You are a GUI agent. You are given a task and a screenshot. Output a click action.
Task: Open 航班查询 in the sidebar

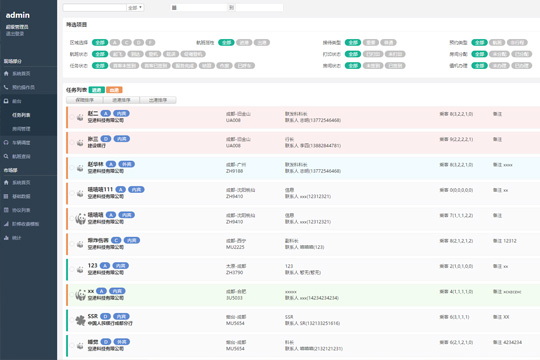[x=21, y=156]
